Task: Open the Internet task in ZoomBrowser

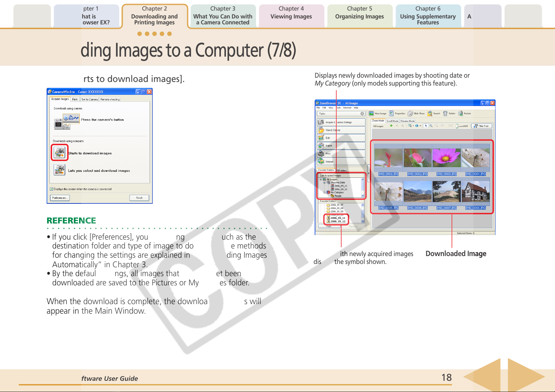Action: point(341,162)
